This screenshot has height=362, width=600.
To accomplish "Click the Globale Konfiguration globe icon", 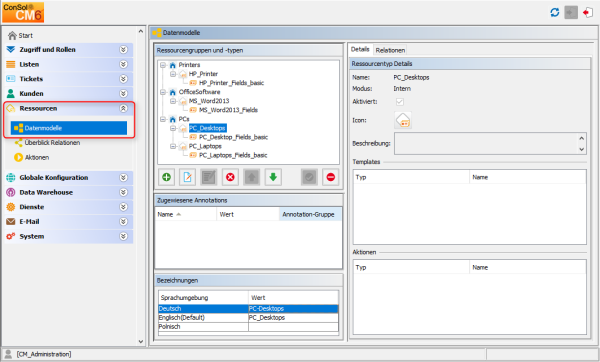I will tap(11, 178).
